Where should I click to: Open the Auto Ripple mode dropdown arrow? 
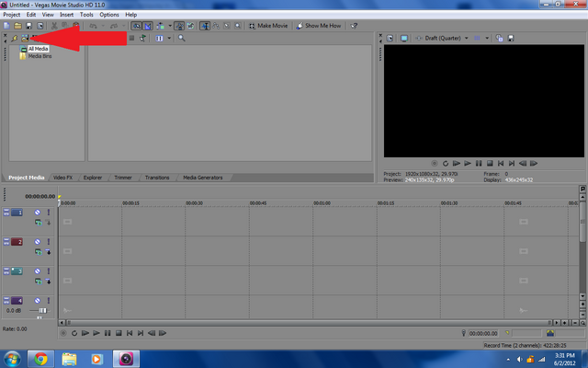[x=170, y=26]
